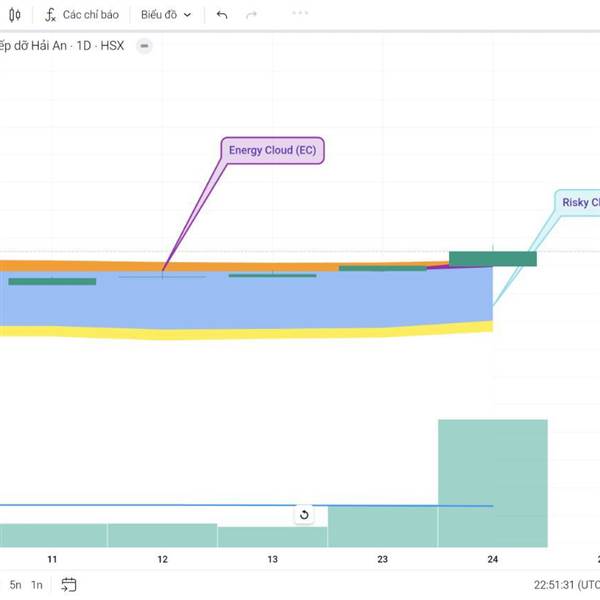Image resolution: width=600 pixels, height=600 pixels.
Task: Click the date label 13 on time axis
Action: (x=273, y=560)
